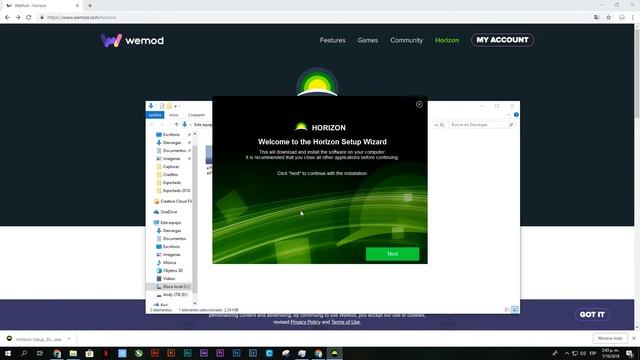Viewport: 640px width, 360px height.
Task: Open the browser profile icon
Action: tap(622, 17)
